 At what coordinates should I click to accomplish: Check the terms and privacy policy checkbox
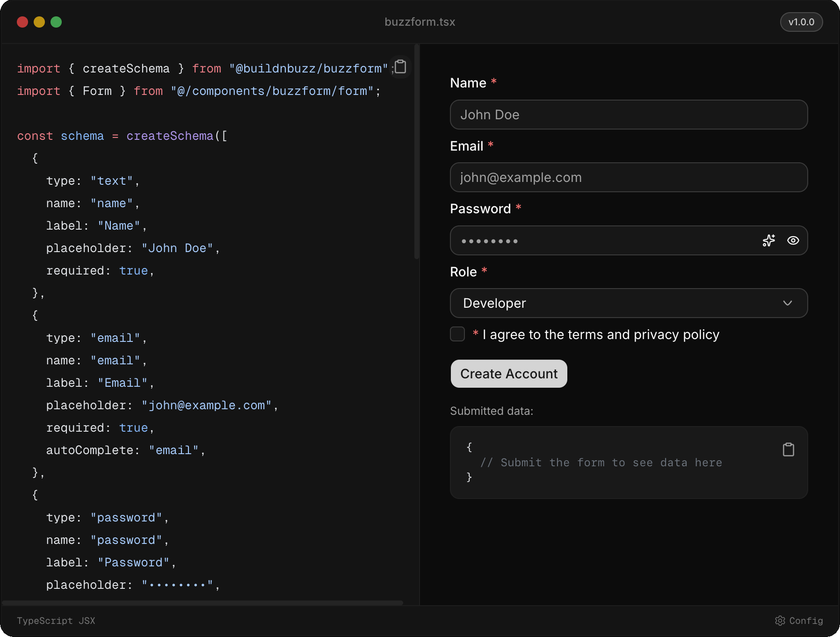457,334
